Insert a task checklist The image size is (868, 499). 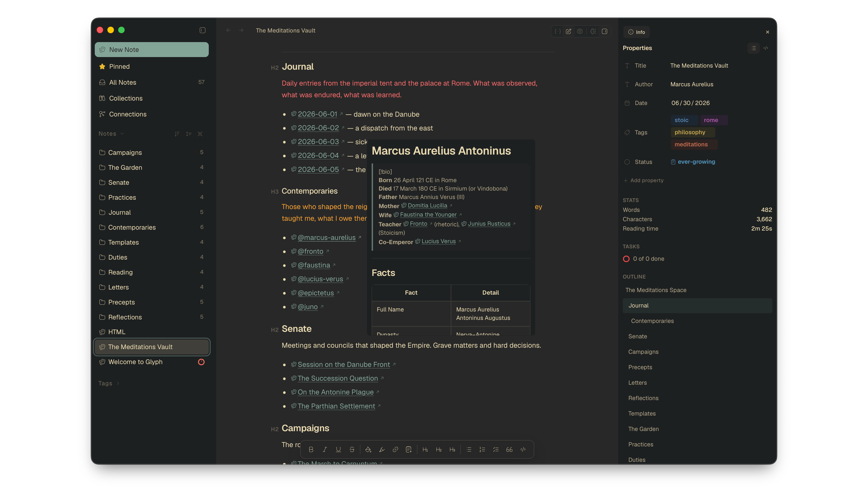coord(496,449)
